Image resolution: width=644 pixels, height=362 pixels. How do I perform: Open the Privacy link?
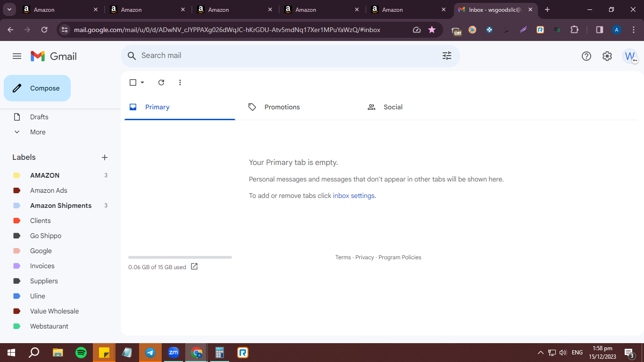(x=364, y=257)
